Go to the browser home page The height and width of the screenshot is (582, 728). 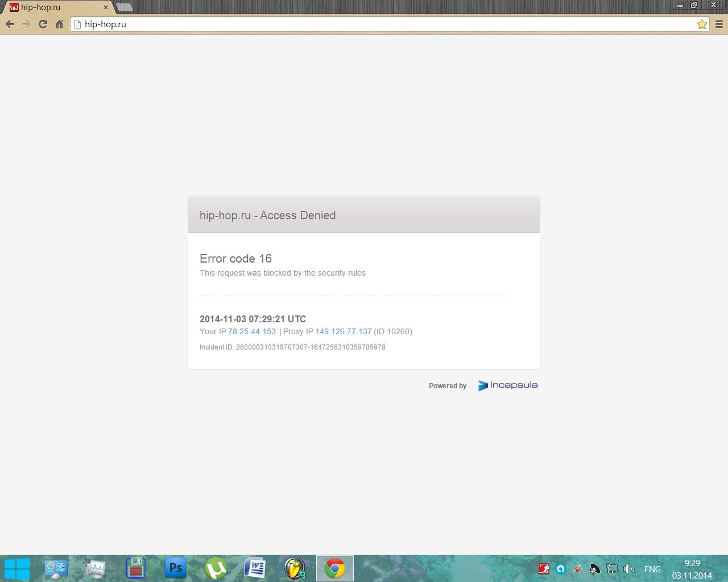point(59,24)
